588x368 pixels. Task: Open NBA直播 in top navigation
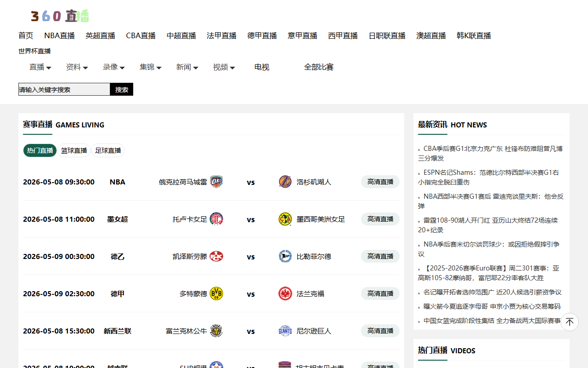(x=59, y=35)
